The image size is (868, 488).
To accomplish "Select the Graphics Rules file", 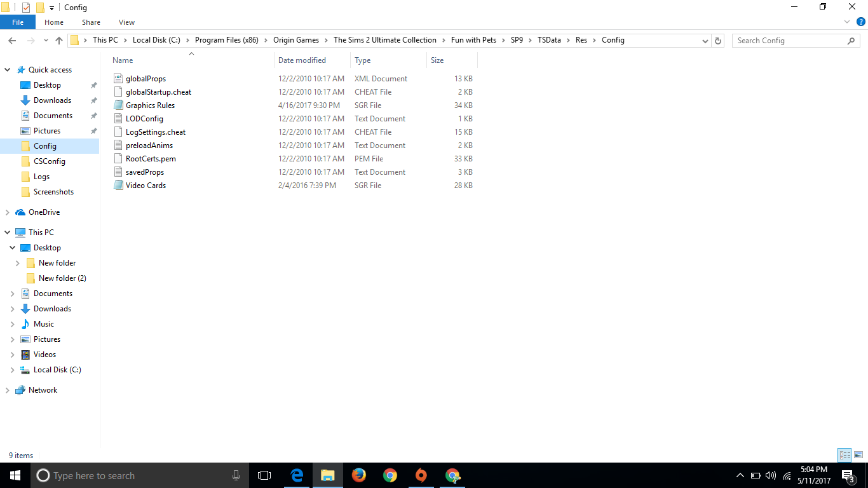I will click(x=150, y=105).
